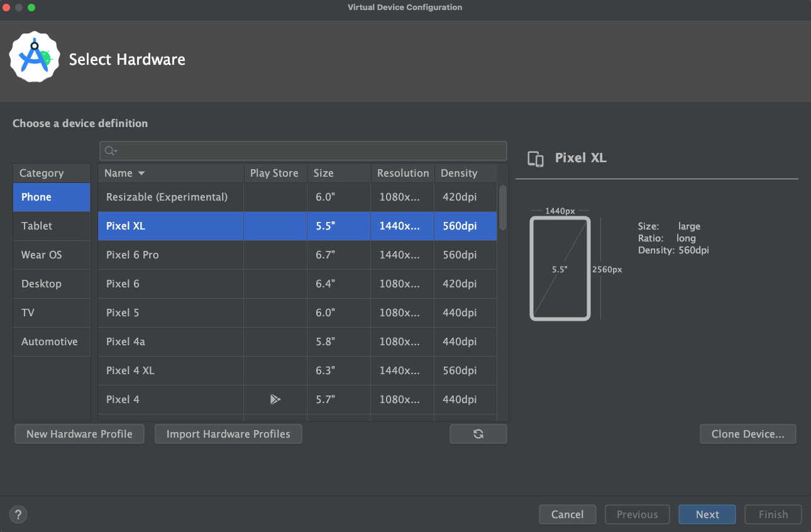
Task: Click the Density column header
Action: [458, 173]
